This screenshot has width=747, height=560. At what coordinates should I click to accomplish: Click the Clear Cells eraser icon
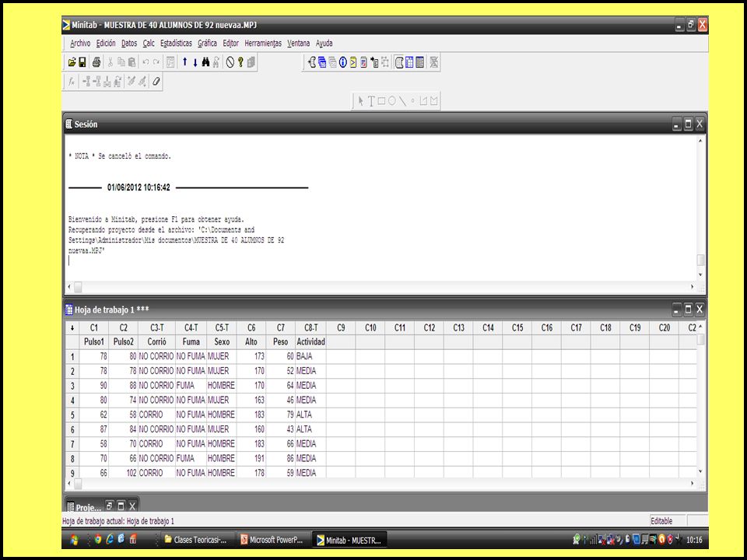click(x=156, y=82)
